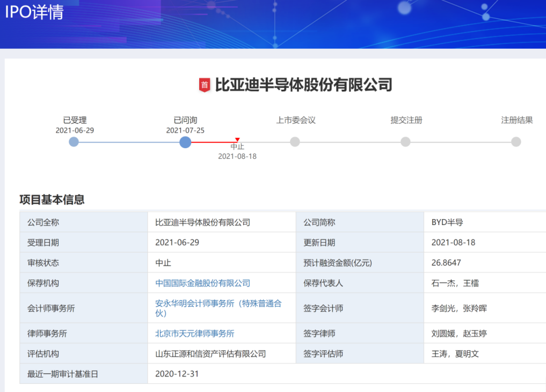
Task: Click the red 首 badge icon beside company title
Action: 205,85
